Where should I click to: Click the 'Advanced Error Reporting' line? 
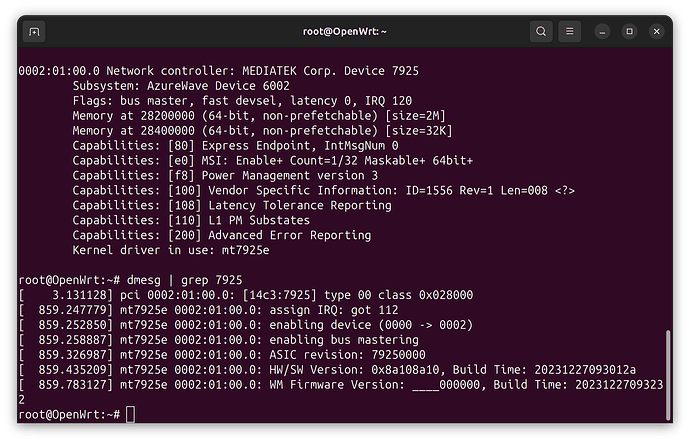pos(222,236)
